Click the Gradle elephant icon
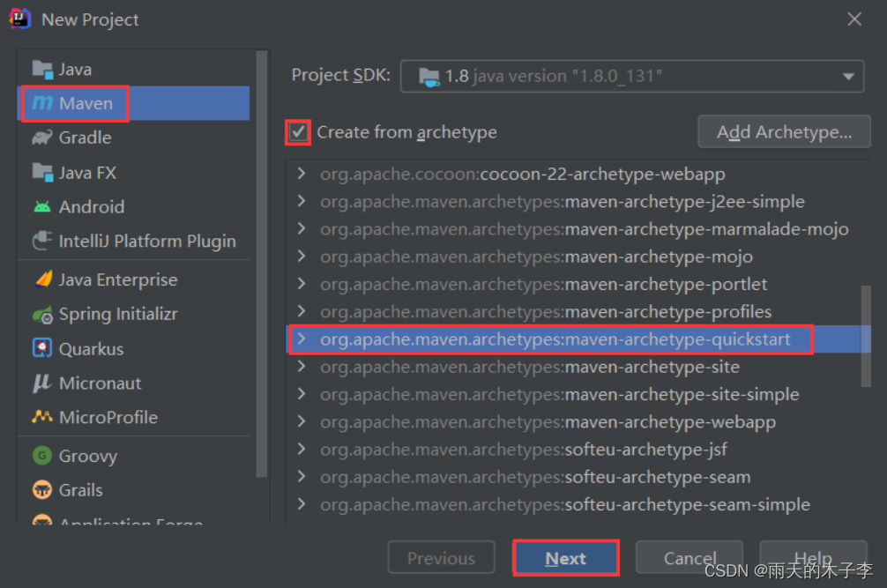The height and width of the screenshot is (588, 887). click(42, 138)
